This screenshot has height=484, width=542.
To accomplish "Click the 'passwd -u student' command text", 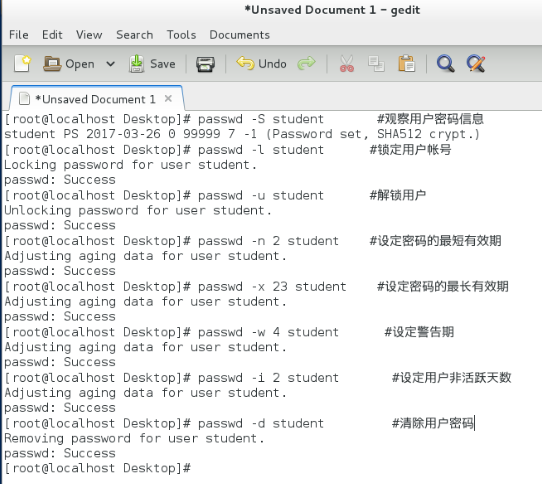I will point(261,196).
